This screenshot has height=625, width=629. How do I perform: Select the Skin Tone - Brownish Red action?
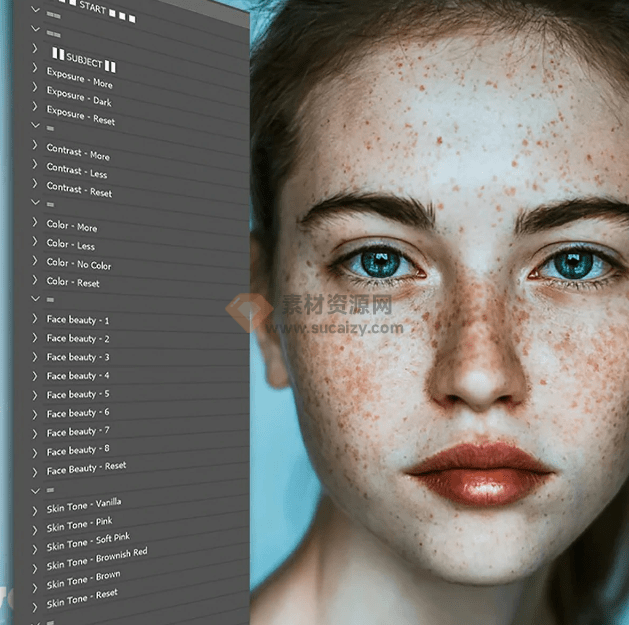pyautogui.click(x=96, y=559)
